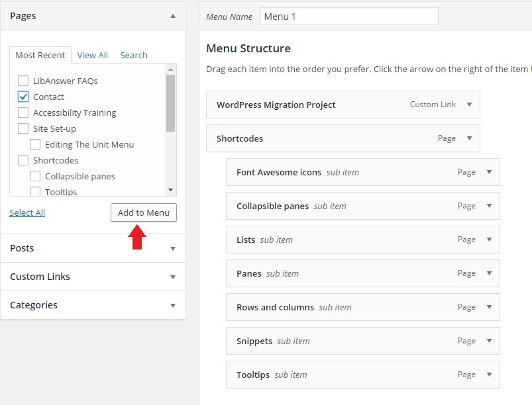Switch to the View All tab
This screenshot has height=405, width=532.
coord(92,55)
